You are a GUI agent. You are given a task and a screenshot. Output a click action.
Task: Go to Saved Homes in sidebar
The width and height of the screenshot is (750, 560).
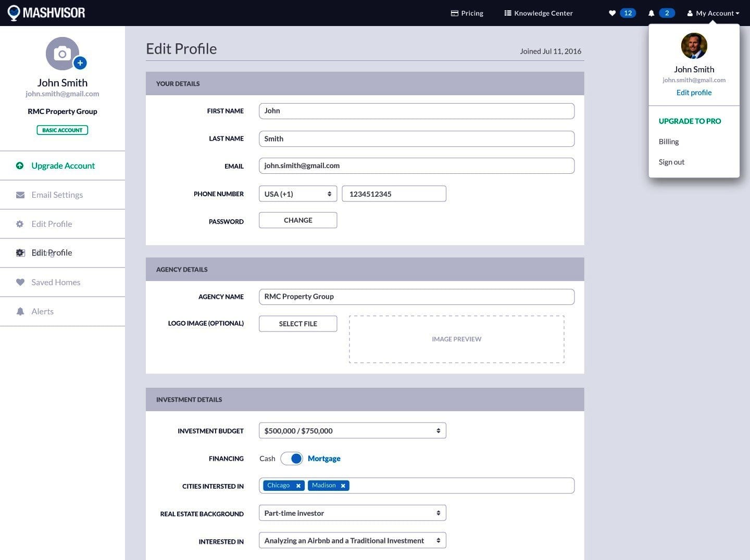tap(56, 282)
